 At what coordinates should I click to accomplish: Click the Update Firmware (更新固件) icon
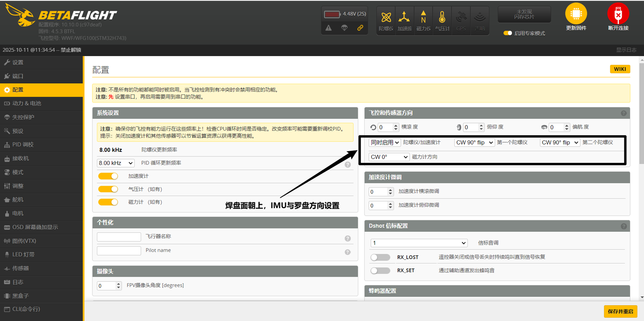(576, 14)
